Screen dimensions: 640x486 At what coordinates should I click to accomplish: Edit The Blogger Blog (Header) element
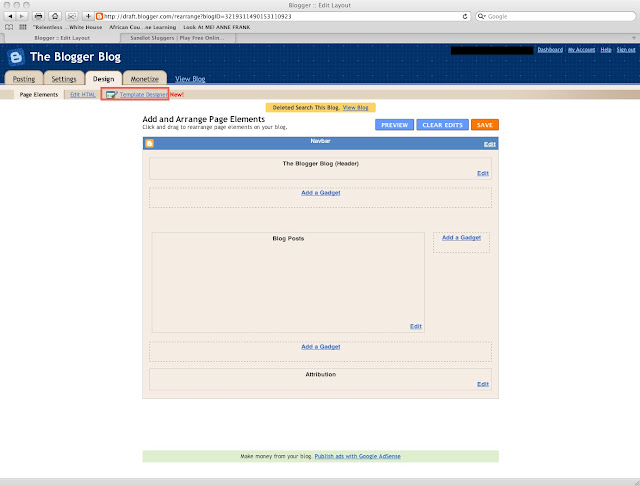click(x=483, y=173)
